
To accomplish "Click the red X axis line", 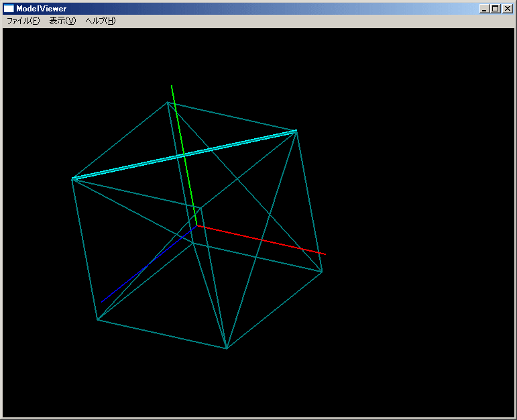I will (x=261, y=240).
